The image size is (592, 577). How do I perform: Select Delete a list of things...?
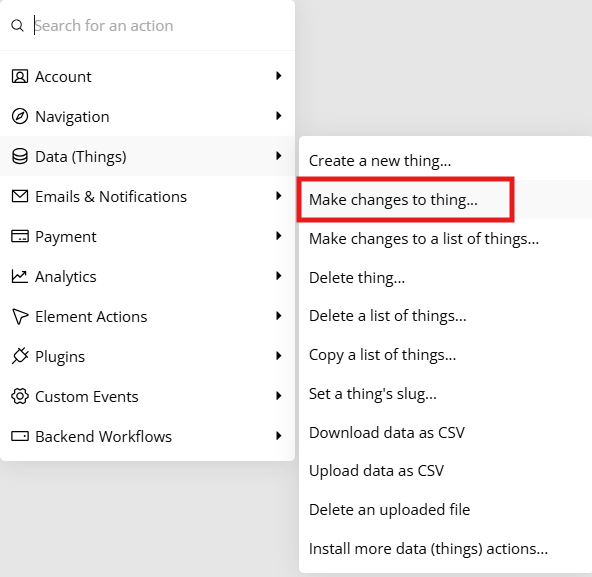[x=388, y=316]
